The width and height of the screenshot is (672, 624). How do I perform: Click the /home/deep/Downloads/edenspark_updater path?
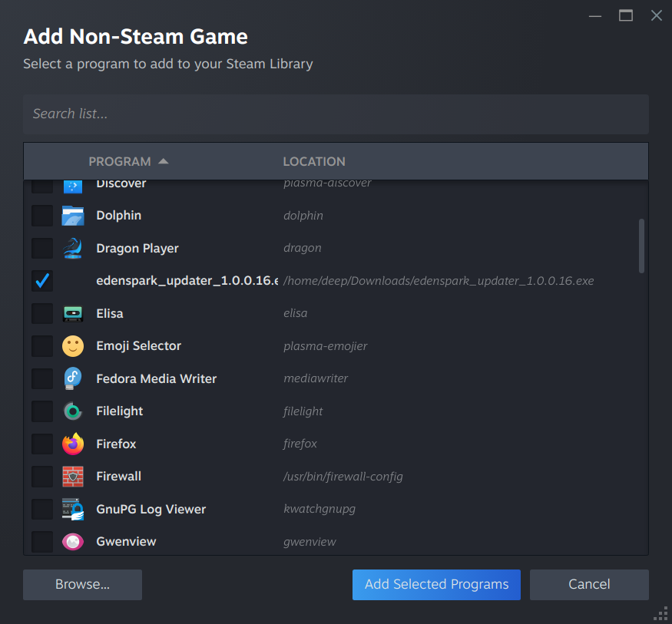(x=439, y=281)
